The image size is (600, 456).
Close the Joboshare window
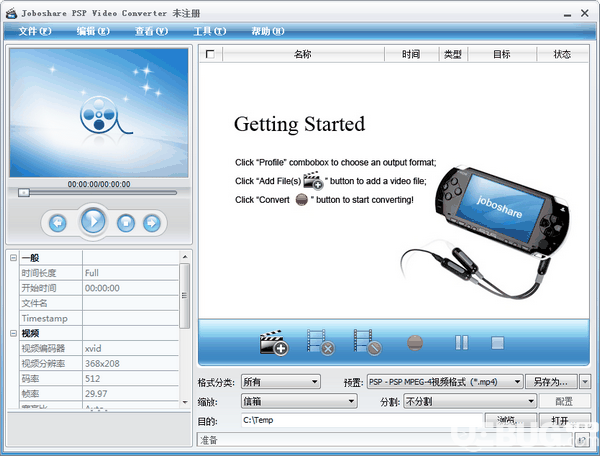click(585, 13)
